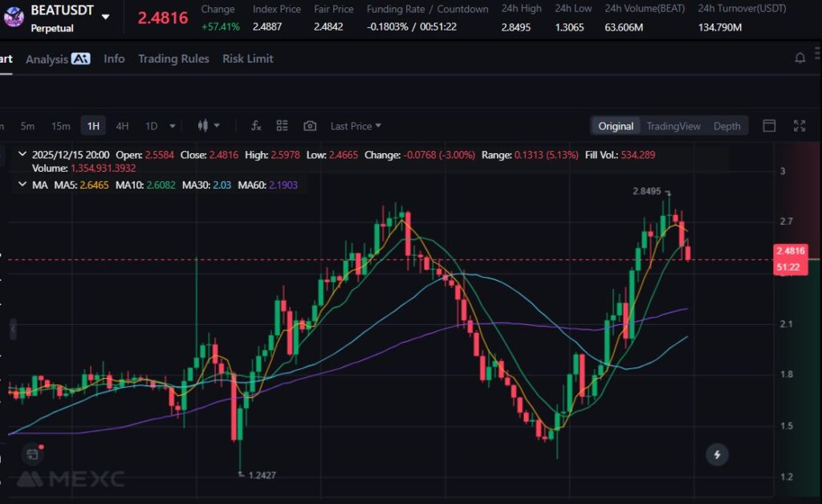Open the chart tool icon at bottom-left
The height and width of the screenshot is (504, 822).
[x=32, y=454]
